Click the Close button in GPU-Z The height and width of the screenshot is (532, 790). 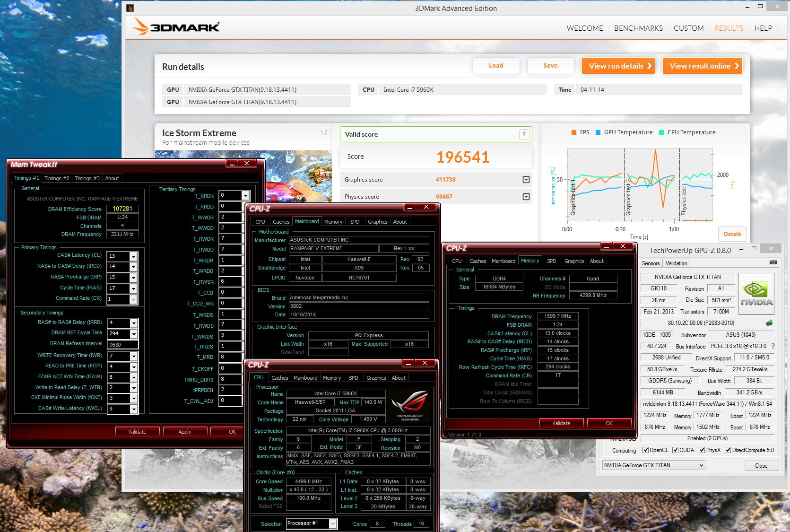coord(761,466)
